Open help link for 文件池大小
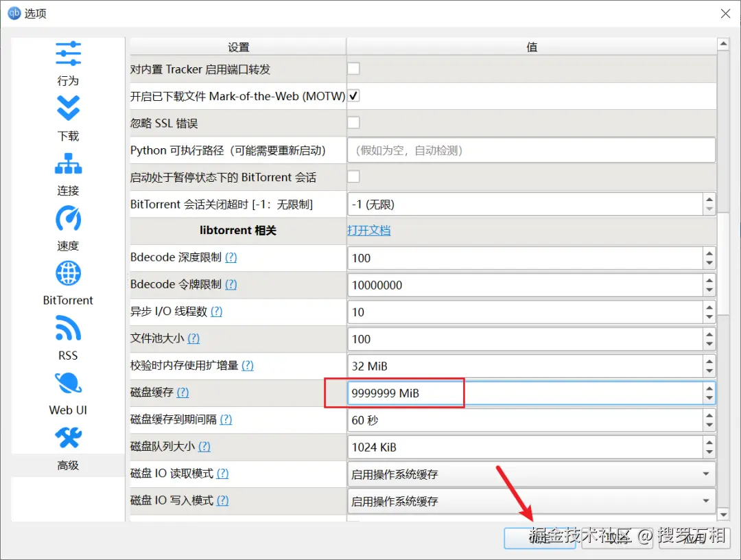This screenshot has height=560, width=741. point(193,338)
